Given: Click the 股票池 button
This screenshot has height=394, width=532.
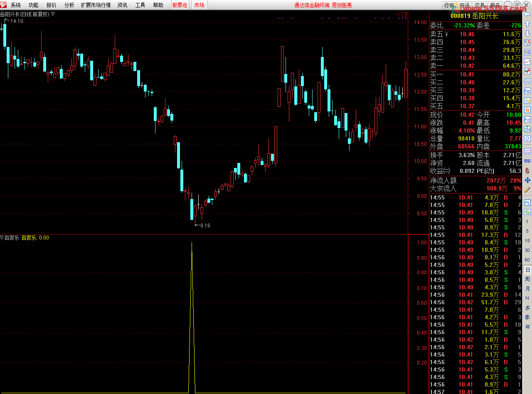Looking at the screenshot, I should [180, 5].
